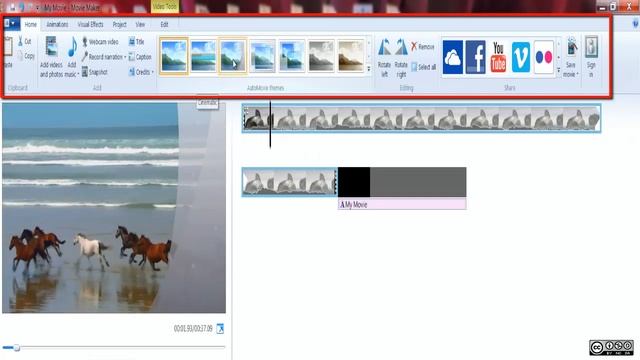Click the preview seek bar track
Image resolution: width=640 pixels, height=360 pixels.
tap(113, 347)
